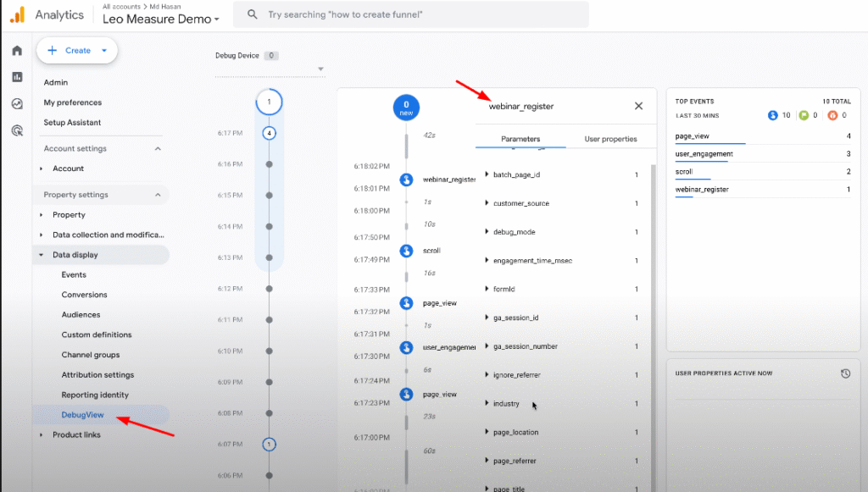Click the search magnifier icon
This screenshot has width=868, height=492.
tap(253, 14)
